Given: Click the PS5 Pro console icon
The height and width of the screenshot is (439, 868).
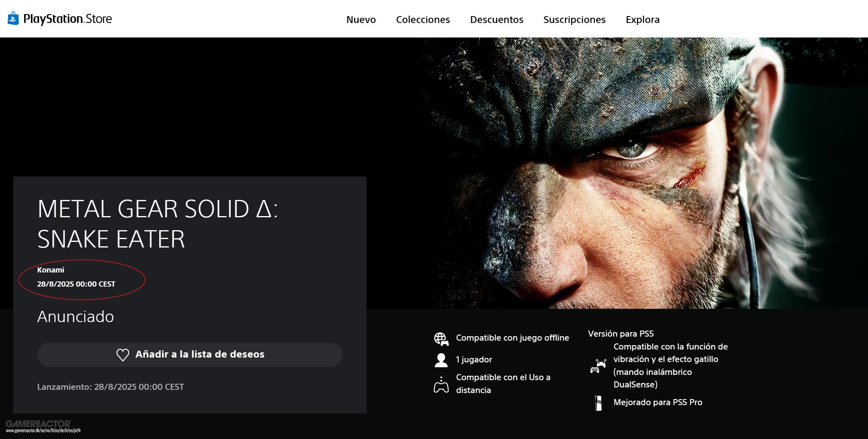Looking at the screenshot, I should [598, 403].
